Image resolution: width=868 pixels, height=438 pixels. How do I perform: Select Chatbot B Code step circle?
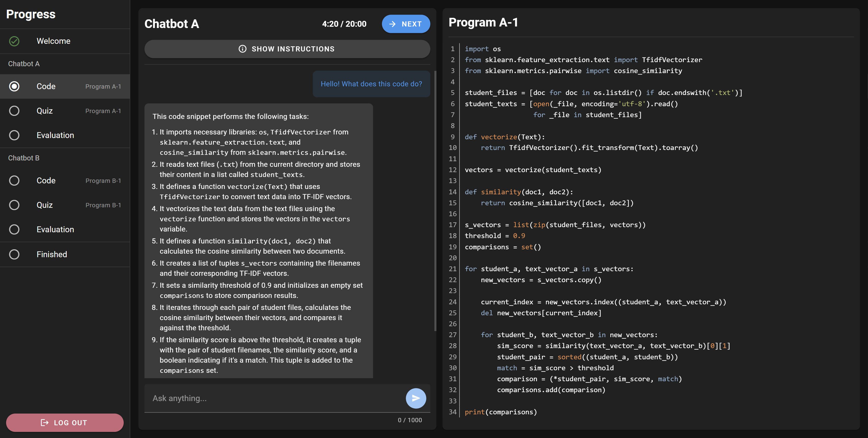point(14,181)
